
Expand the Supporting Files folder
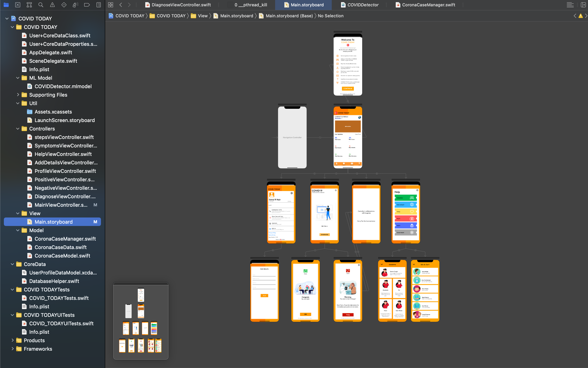pos(18,95)
